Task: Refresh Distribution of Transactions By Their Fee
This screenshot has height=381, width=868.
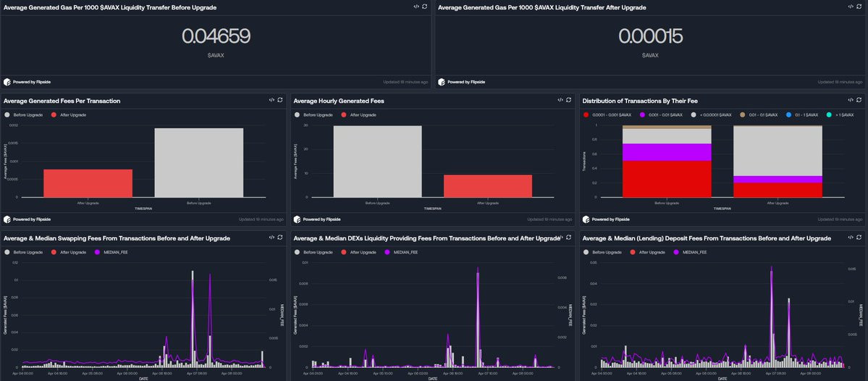Action: [x=859, y=100]
